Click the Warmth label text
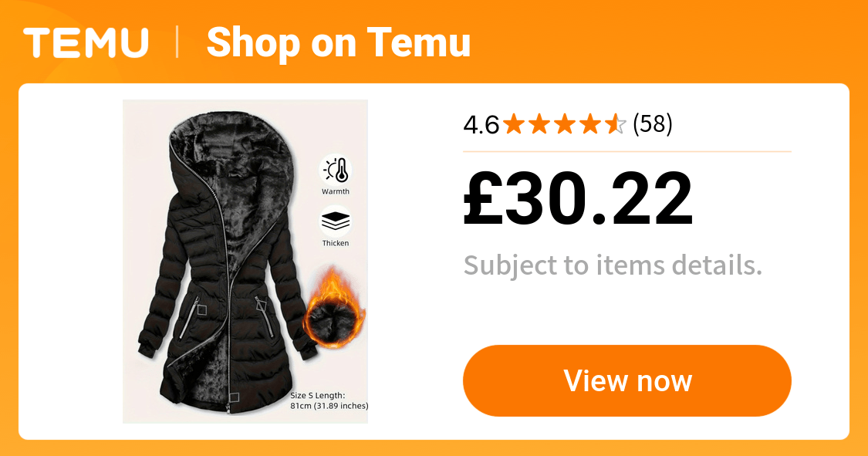Screen dimensions: 868x456 pyautogui.click(x=336, y=191)
